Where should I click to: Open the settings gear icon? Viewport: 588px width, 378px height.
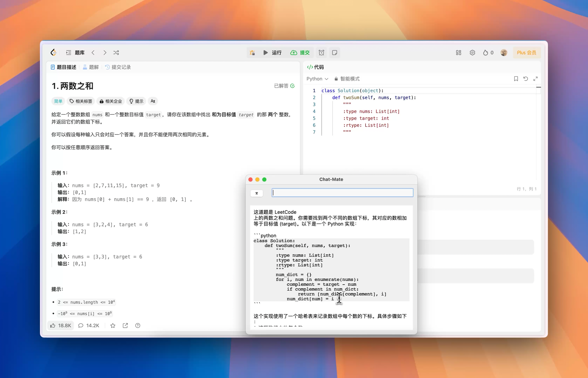[x=472, y=52]
